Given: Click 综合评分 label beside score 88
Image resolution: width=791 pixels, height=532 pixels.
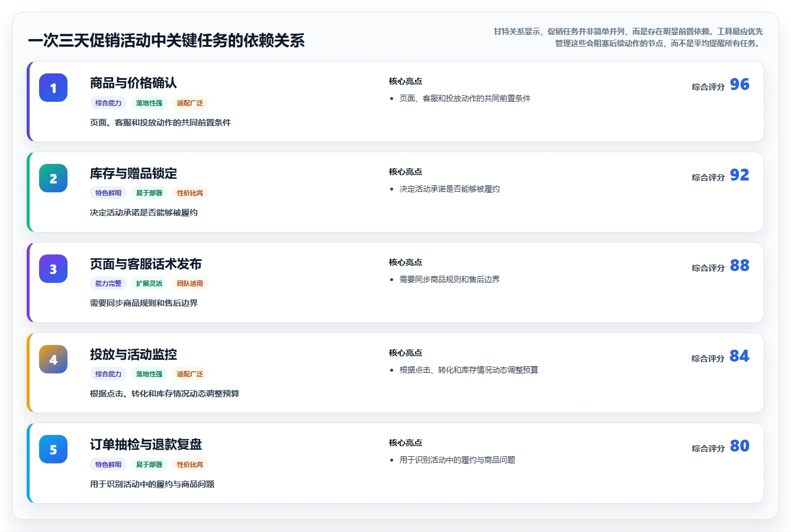Looking at the screenshot, I should coord(708,268).
